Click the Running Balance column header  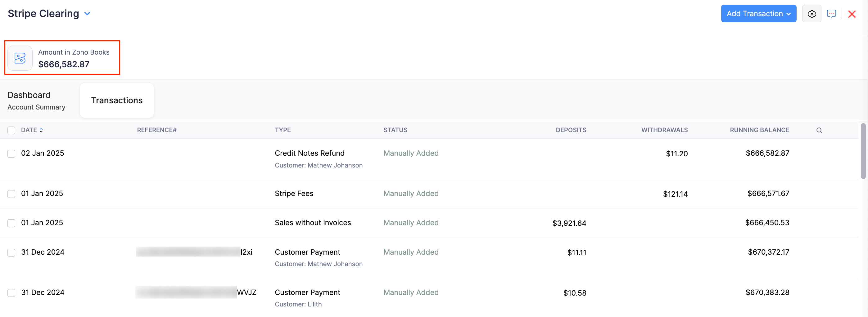759,130
